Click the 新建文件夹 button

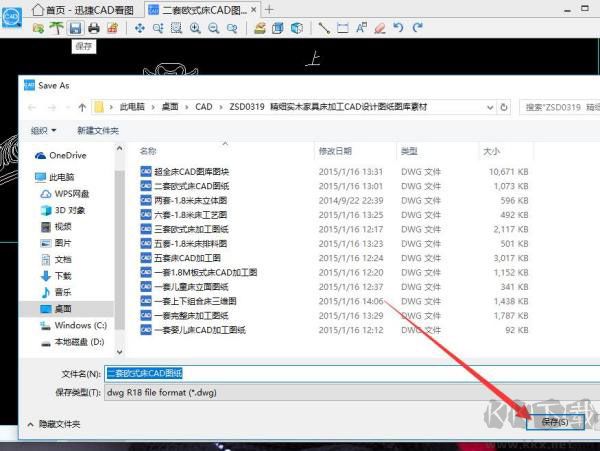pos(99,130)
